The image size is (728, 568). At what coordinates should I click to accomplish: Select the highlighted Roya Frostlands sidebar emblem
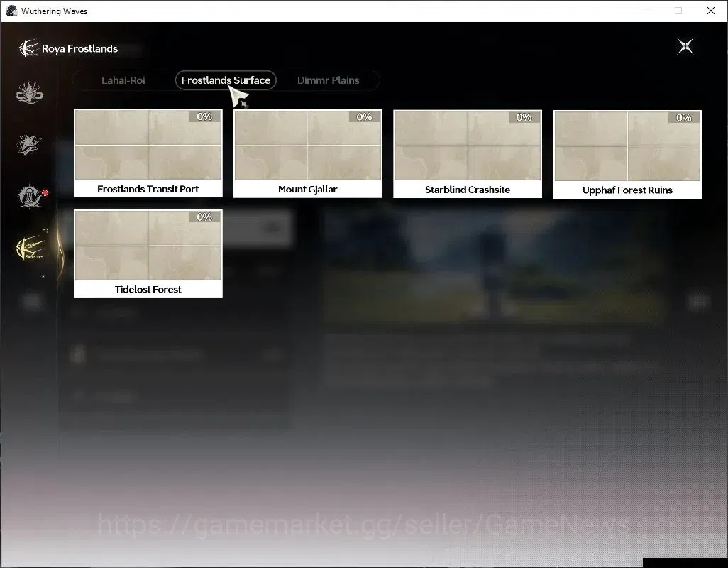pos(31,248)
